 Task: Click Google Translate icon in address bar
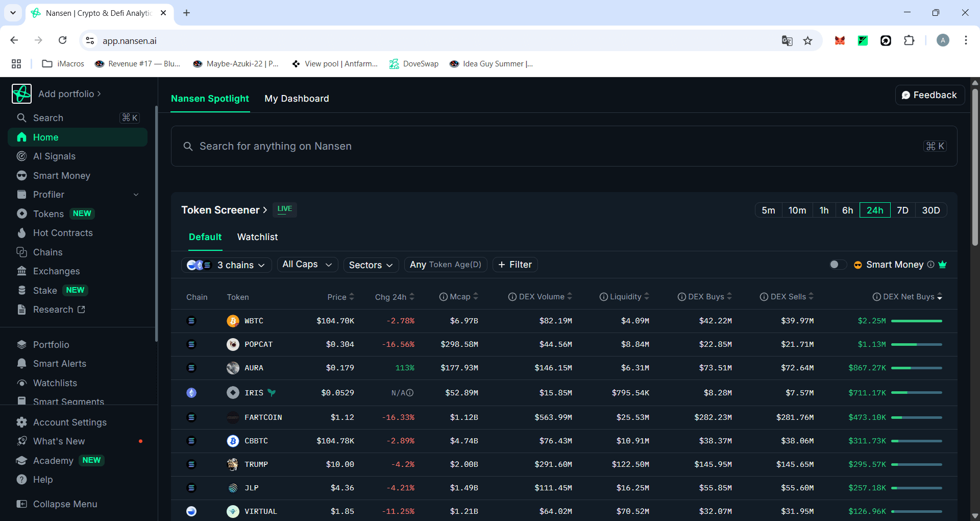coord(787,41)
